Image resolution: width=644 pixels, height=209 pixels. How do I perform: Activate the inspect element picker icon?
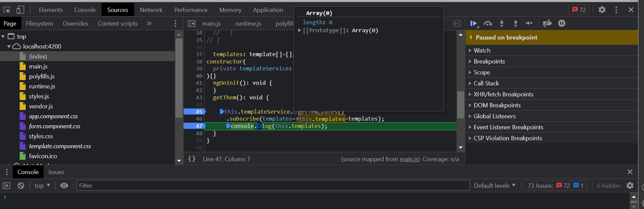point(7,10)
